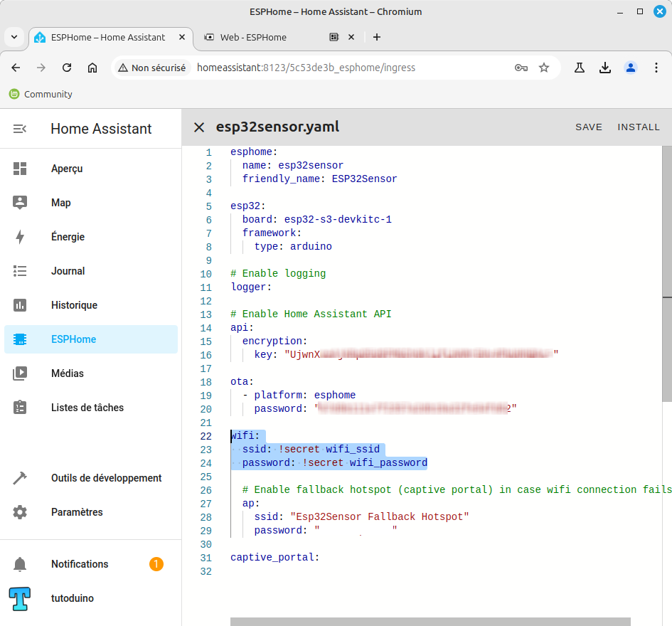This screenshot has width=672, height=626.
Task: Save the esp32sensor.yaml file
Action: tap(589, 127)
